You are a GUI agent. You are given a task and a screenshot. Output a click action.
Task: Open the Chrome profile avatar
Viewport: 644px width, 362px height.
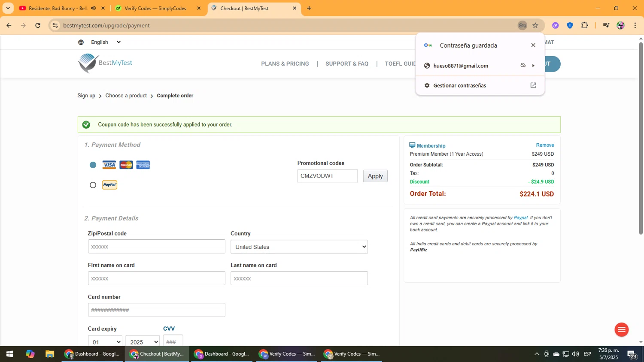621,25
